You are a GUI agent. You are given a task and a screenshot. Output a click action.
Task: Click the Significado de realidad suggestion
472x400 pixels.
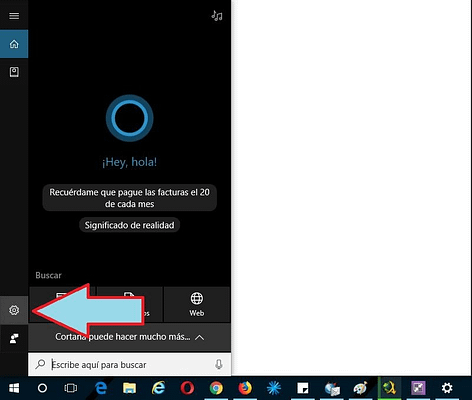[x=129, y=225]
